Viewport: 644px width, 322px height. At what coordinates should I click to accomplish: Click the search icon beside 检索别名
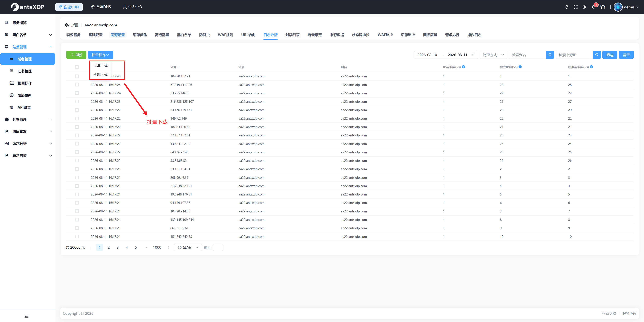point(550,55)
